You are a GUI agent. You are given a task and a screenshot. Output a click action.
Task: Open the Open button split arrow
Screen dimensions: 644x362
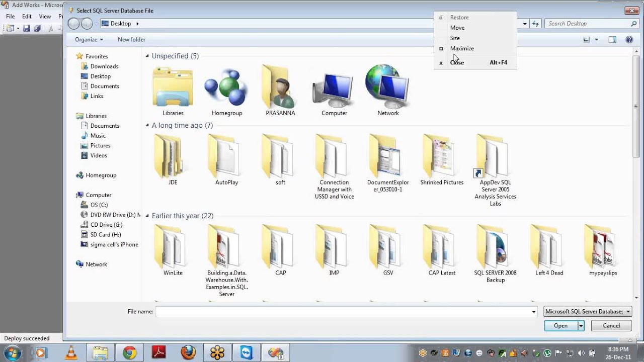click(x=581, y=326)
